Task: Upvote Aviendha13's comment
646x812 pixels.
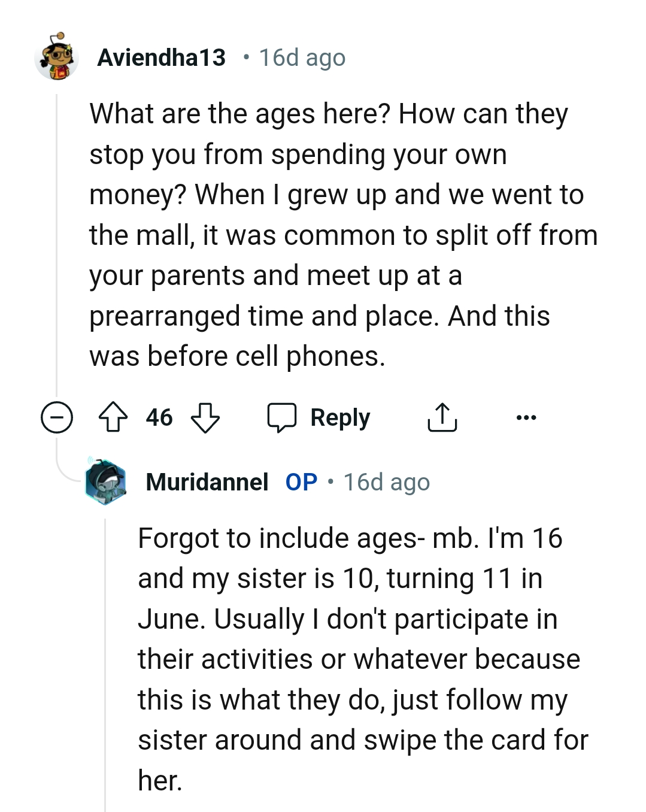Action: point(113,417)
